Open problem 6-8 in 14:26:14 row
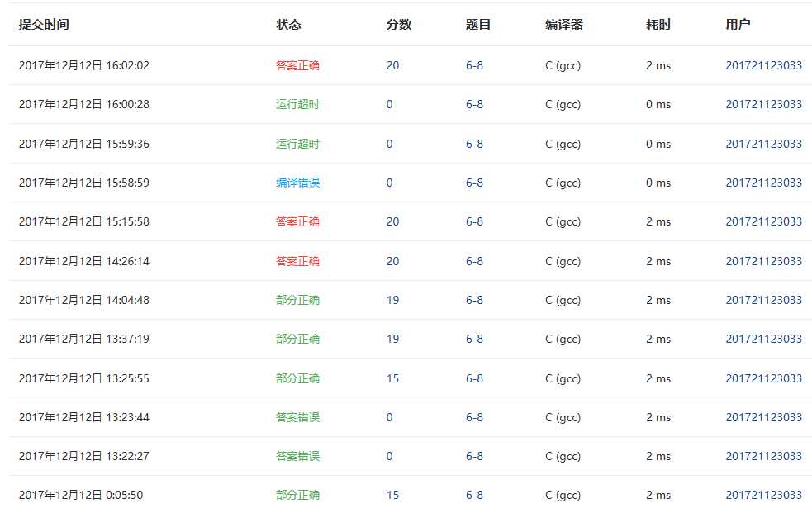 pos(474,261)
